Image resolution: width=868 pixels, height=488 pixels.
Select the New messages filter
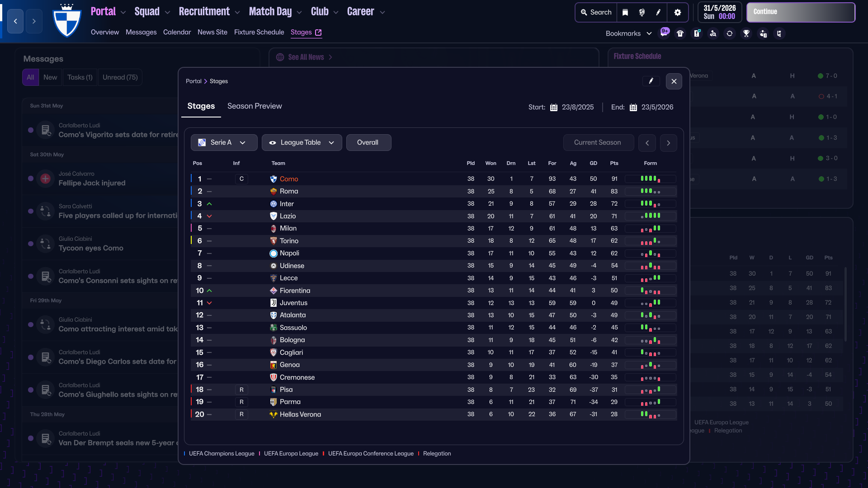50,77
